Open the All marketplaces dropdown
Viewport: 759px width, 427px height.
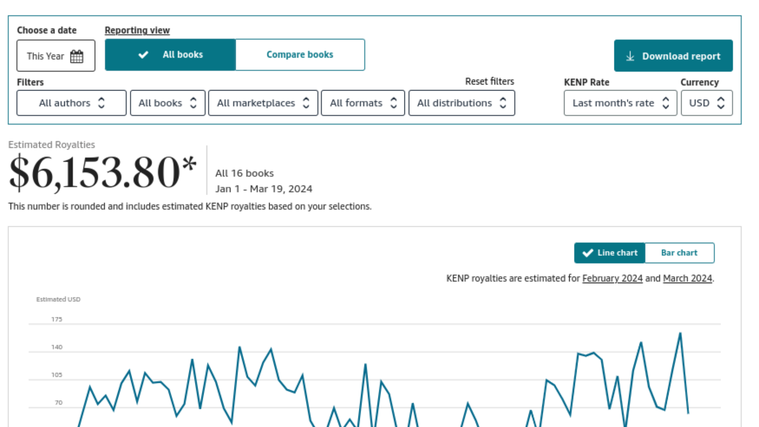coord(263,103)
